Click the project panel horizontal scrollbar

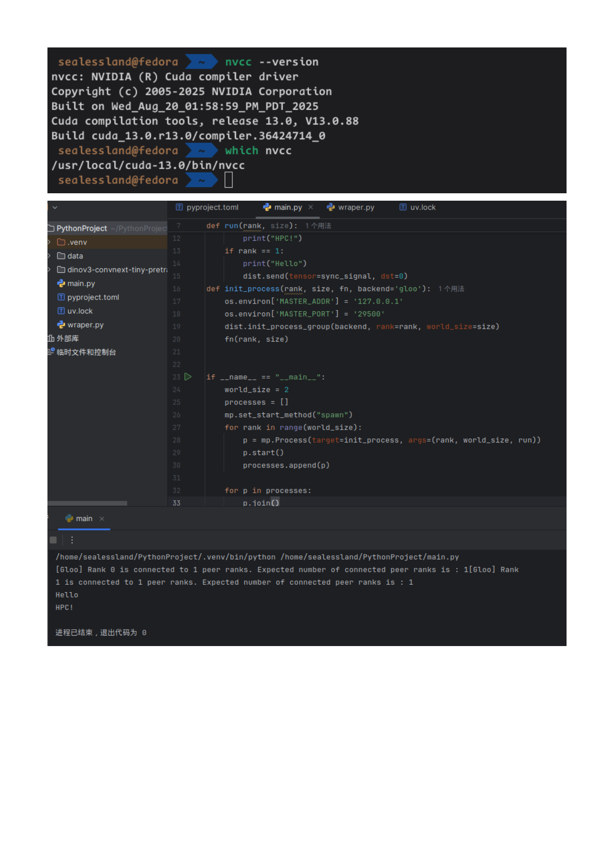pyautogui.click(x=88, y=503)
